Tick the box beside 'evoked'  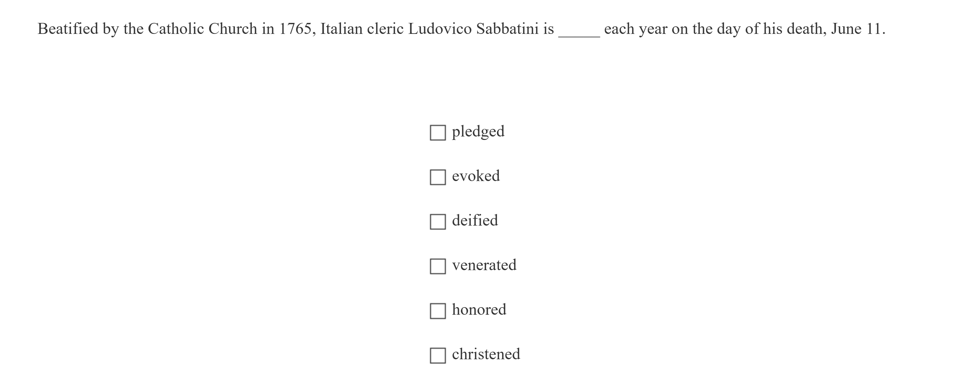(x=437, y=177)
